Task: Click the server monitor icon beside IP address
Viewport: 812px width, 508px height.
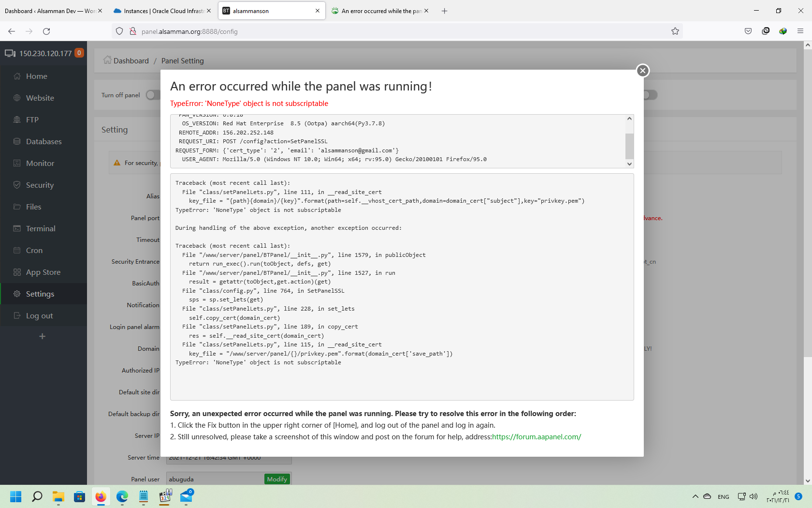Action: click(x=10, y=53)
